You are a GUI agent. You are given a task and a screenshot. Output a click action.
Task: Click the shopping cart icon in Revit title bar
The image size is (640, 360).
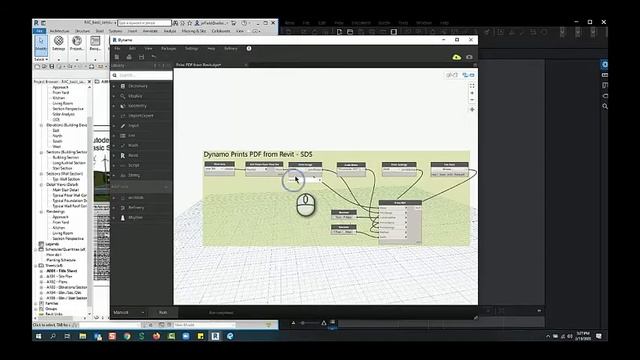click(x=234, y=23)
